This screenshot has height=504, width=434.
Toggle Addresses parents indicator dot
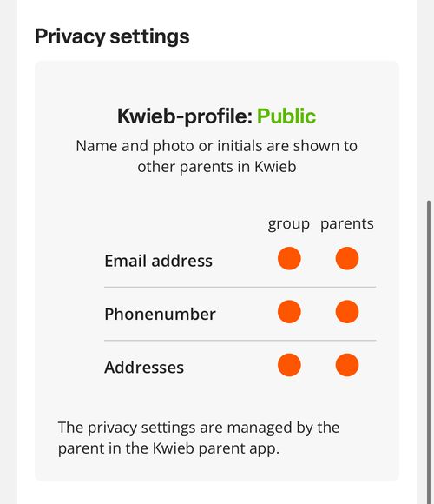(347, 365)
